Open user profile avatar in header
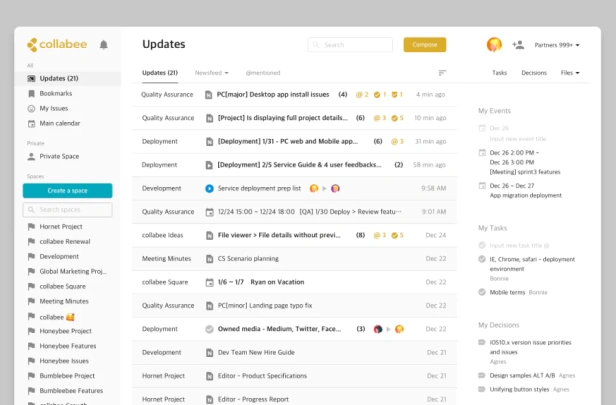Screen dimensions: 616x405 pyautogui.click(x=494, y=44)
